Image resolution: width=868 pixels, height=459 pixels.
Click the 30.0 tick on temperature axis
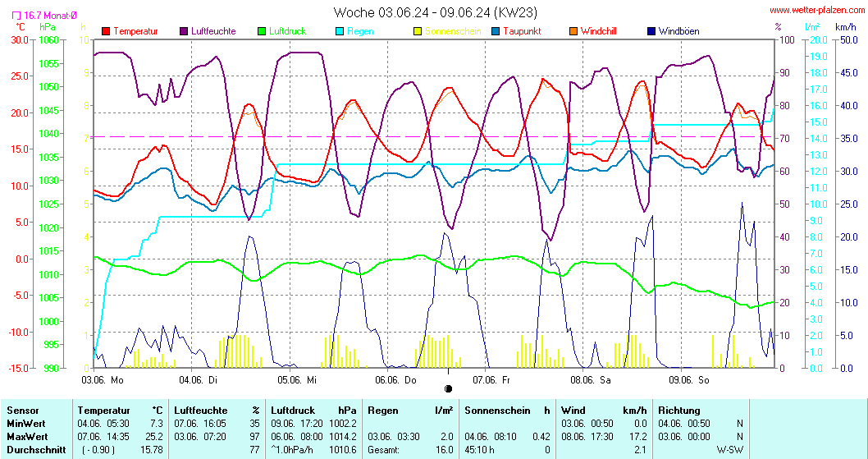[20, 40]
